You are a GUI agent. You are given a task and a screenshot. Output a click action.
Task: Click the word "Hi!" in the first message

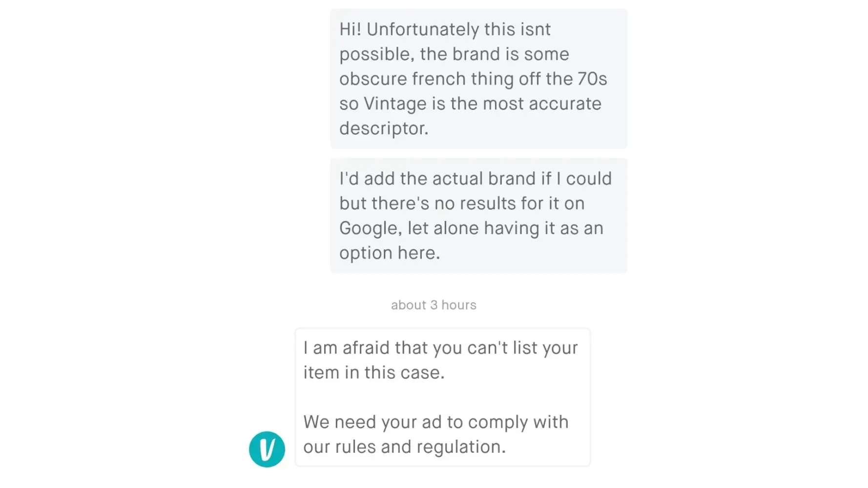(350, 29)
